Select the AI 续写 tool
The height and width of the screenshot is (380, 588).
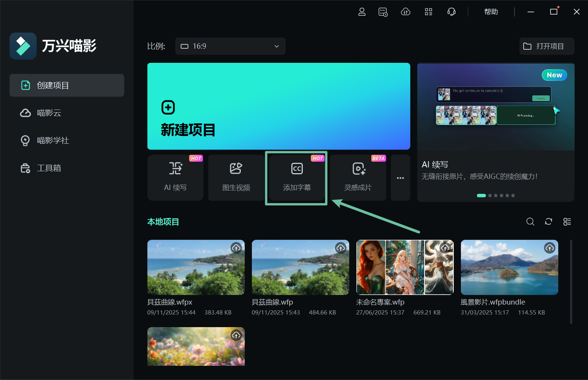click(175, 178)
